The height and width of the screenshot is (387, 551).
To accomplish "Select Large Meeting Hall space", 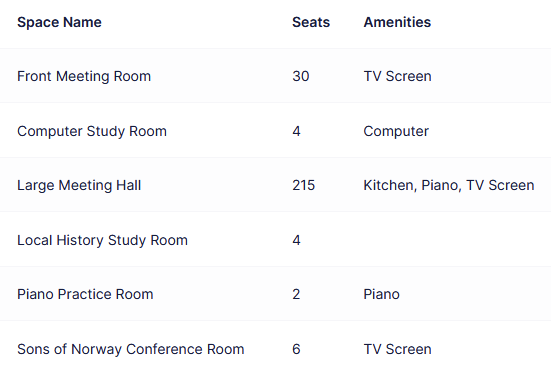I will [79, 185].
